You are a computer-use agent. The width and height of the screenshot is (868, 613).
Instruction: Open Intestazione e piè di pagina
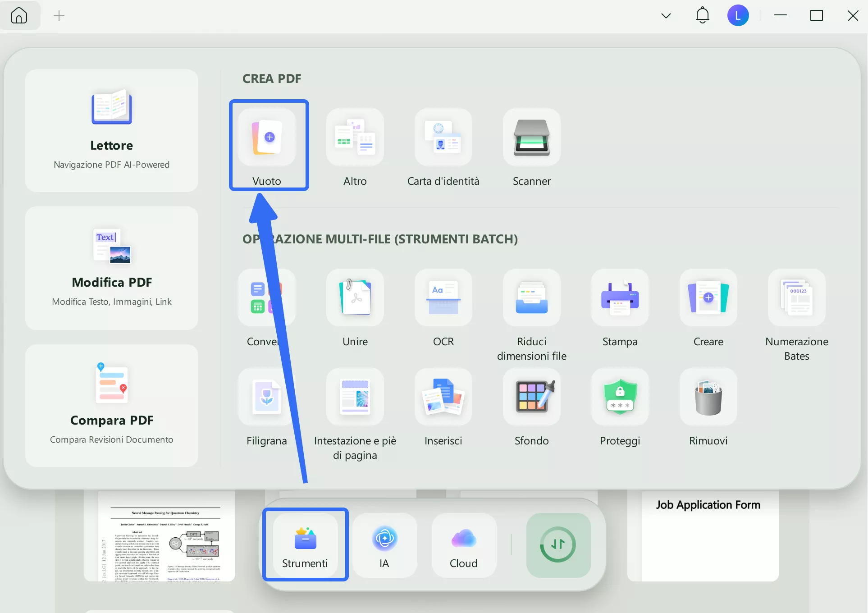(355, 397)
